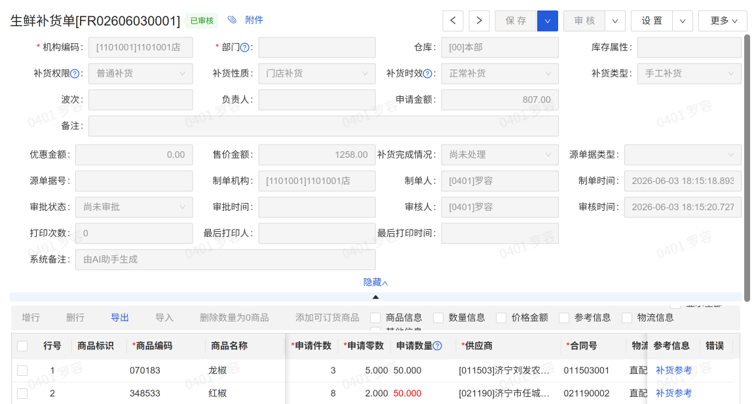Tick the select-all checkbox in table header

pos(22,346)
